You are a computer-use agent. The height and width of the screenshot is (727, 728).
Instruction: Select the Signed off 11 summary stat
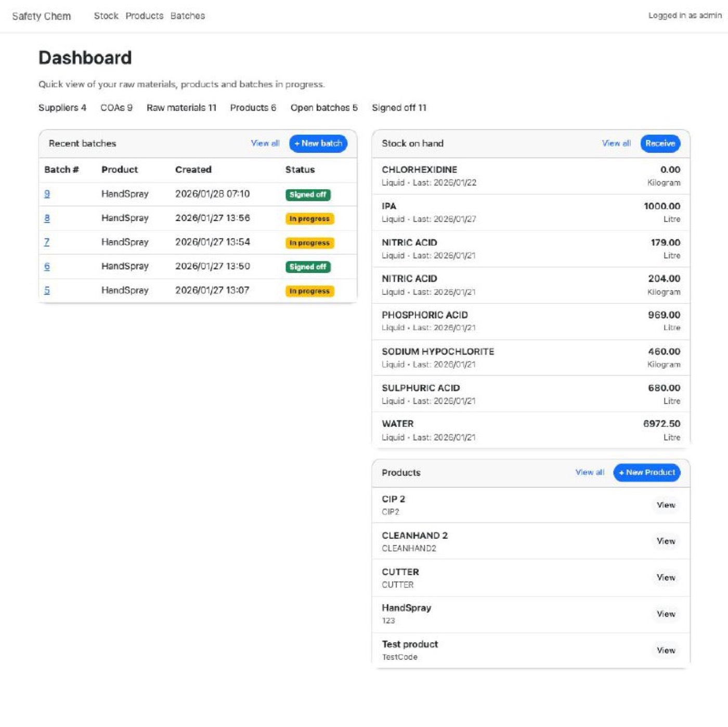[x=399, y=108]
